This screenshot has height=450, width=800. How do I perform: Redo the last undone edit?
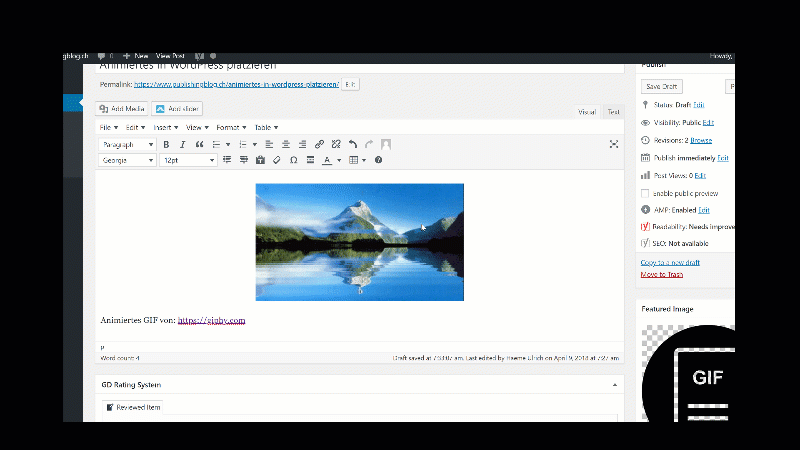pyautogui.click(x=369, y=144)
